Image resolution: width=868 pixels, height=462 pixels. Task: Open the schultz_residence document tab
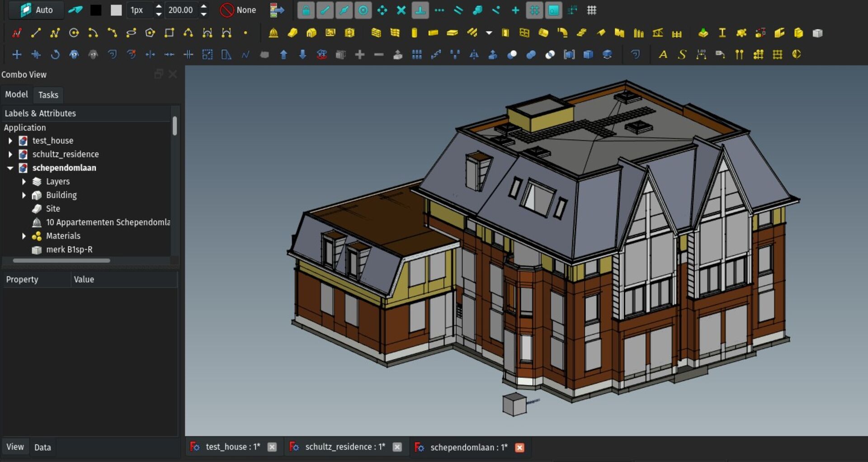pyautogui.click(x=345, y=447)
